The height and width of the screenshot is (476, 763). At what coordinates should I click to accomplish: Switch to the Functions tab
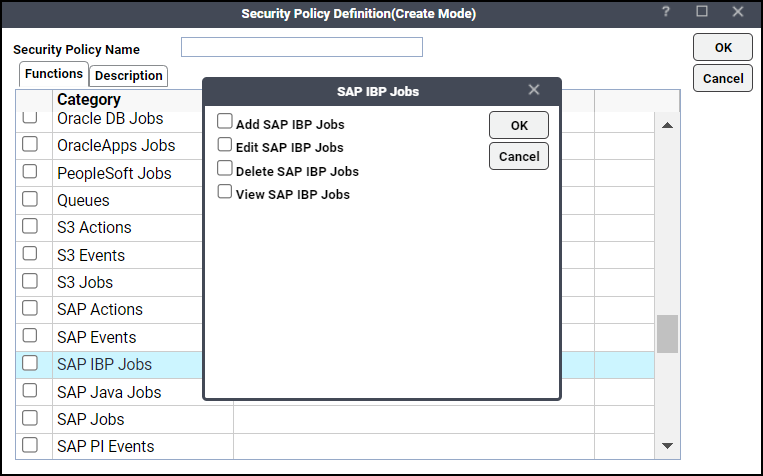coord(54,74)
